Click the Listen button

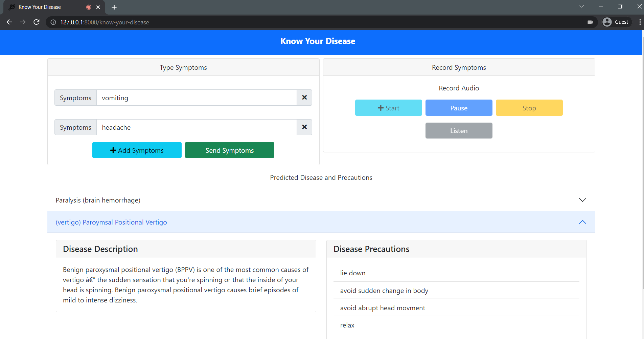(x=459, y=130)
